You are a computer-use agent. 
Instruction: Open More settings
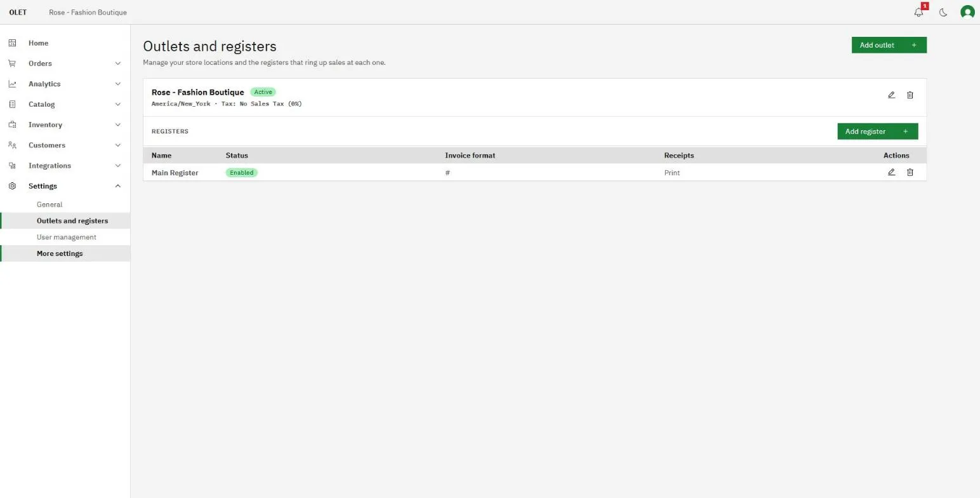pyautogui.click(x=65, y=253)
